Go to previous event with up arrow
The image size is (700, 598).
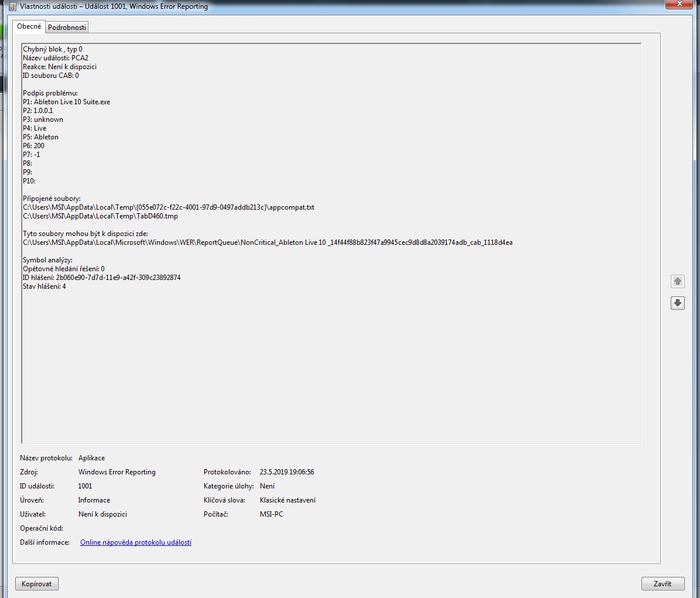click(678, 281)
